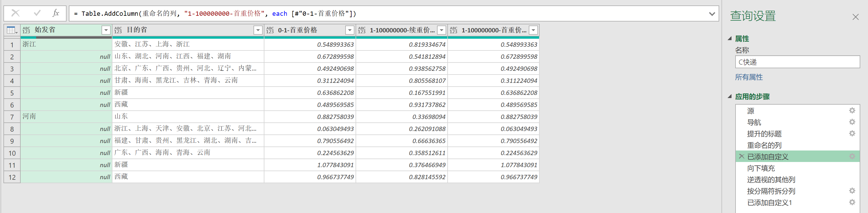Click the 0.167551991 cell
This screenshot has width=868, height=213.
(x=402, y=93)
